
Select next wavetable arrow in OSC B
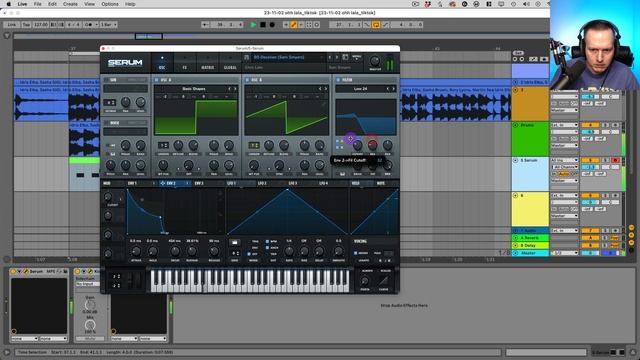click(326, 89)
